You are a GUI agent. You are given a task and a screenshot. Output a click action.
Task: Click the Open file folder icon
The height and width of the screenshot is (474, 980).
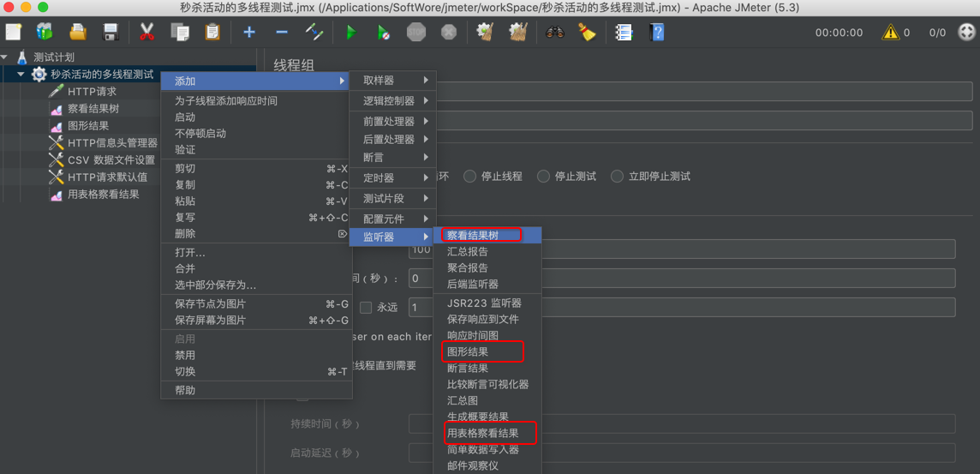pos(77,31)
